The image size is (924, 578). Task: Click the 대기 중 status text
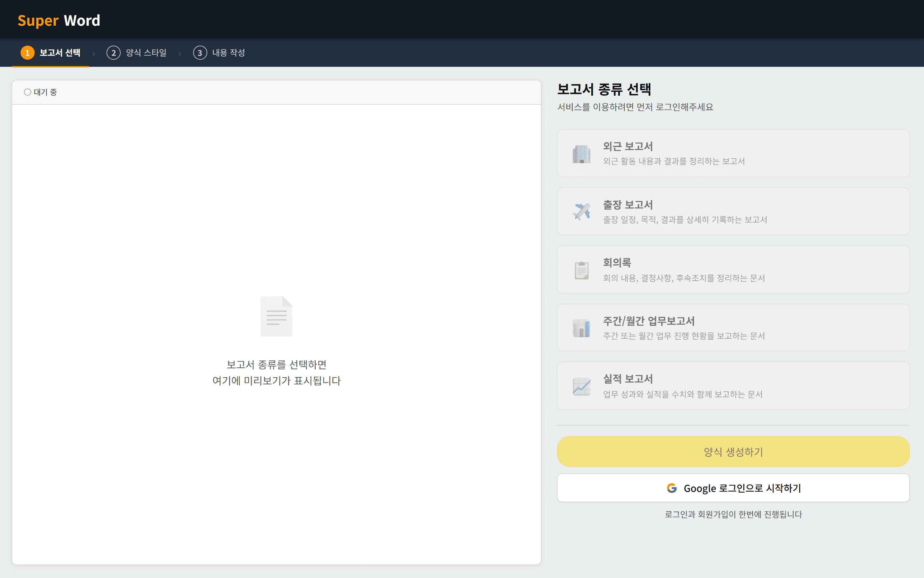tap(46, 92)
